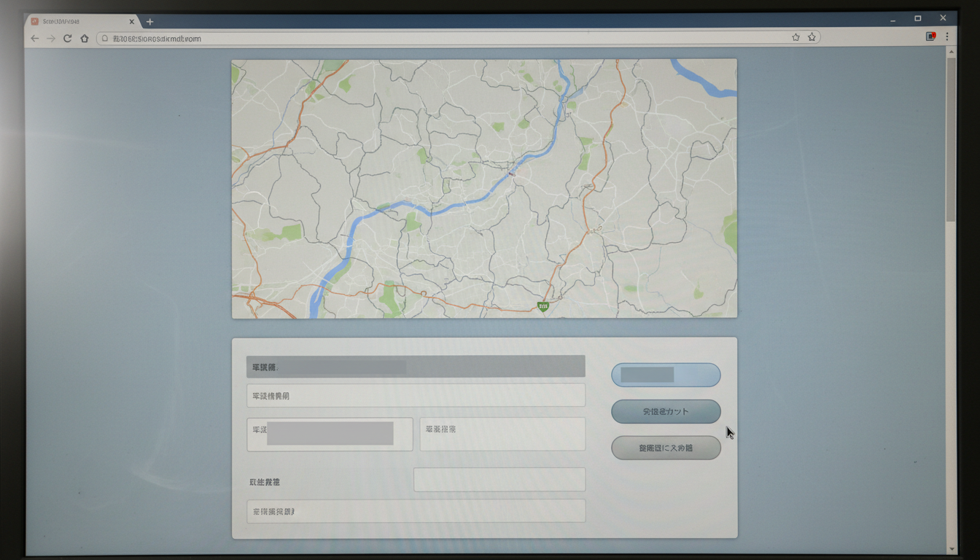Click the scrollbar down arrow
Image resolution: width=980 pixels, height=560 pixels.
[951, 549]
